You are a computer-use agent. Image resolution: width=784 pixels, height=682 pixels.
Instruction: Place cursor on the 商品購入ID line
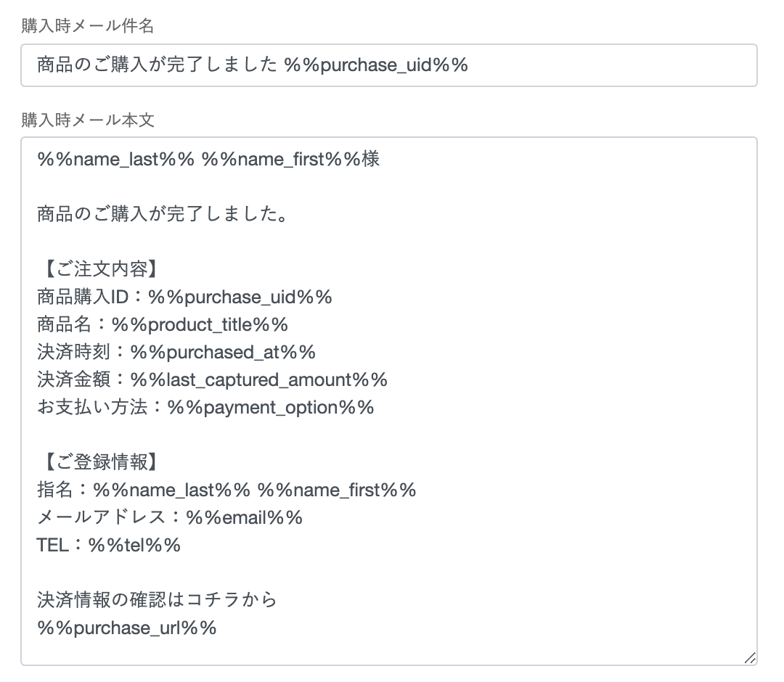pyautogui.click(x=184, y=297)
